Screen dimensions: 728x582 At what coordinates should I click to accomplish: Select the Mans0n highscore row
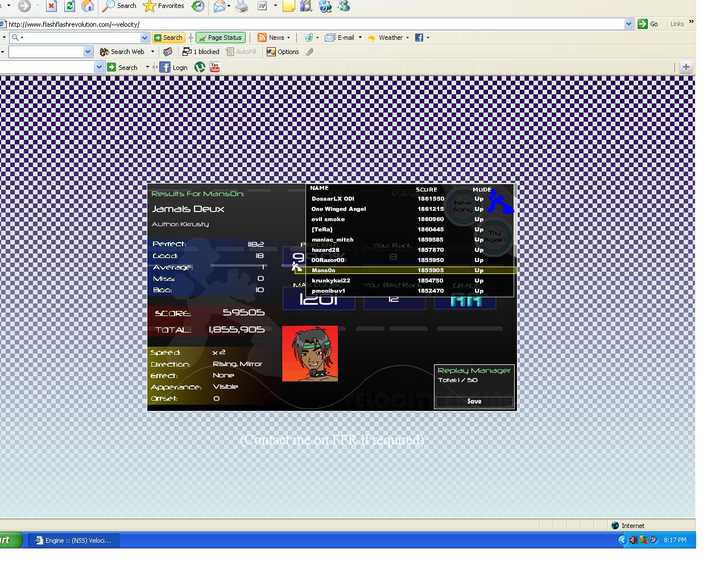click(x=411, y=271)
